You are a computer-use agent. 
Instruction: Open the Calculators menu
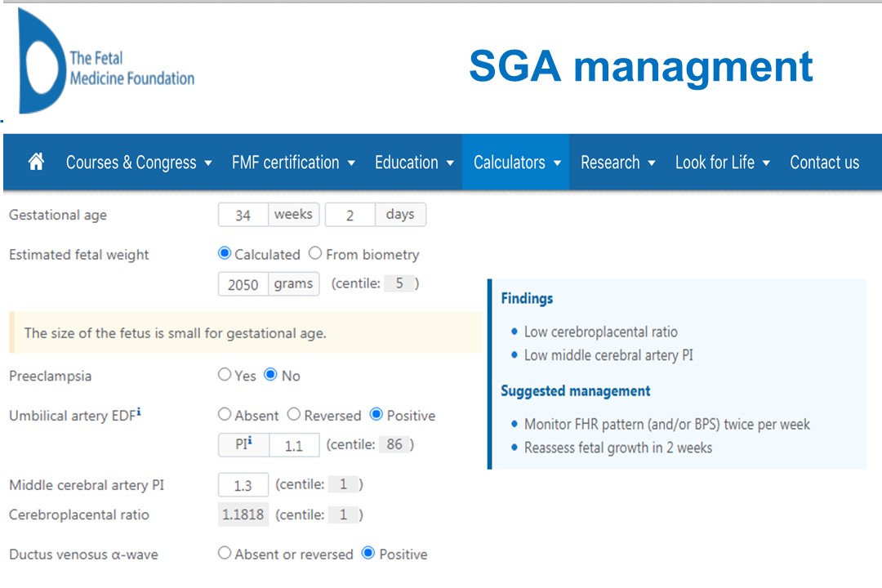(x=516, y=163)
